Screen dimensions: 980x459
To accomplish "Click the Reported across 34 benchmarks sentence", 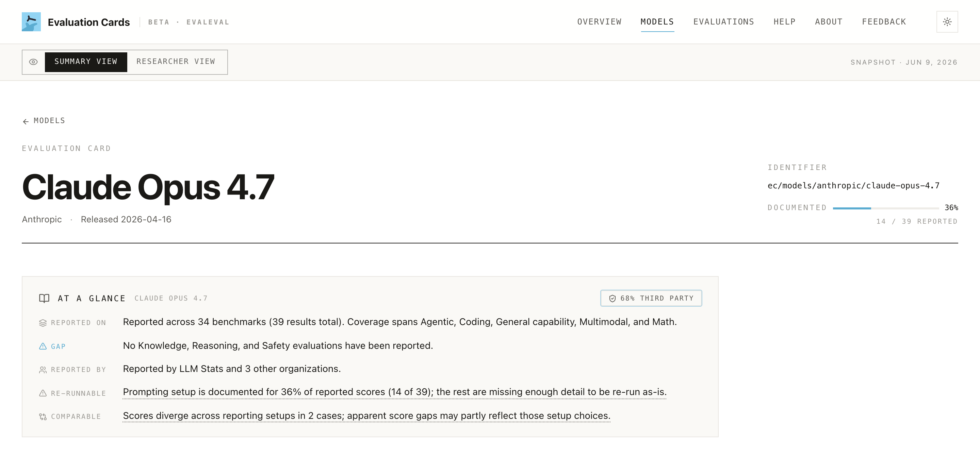I will click(400, 322).
